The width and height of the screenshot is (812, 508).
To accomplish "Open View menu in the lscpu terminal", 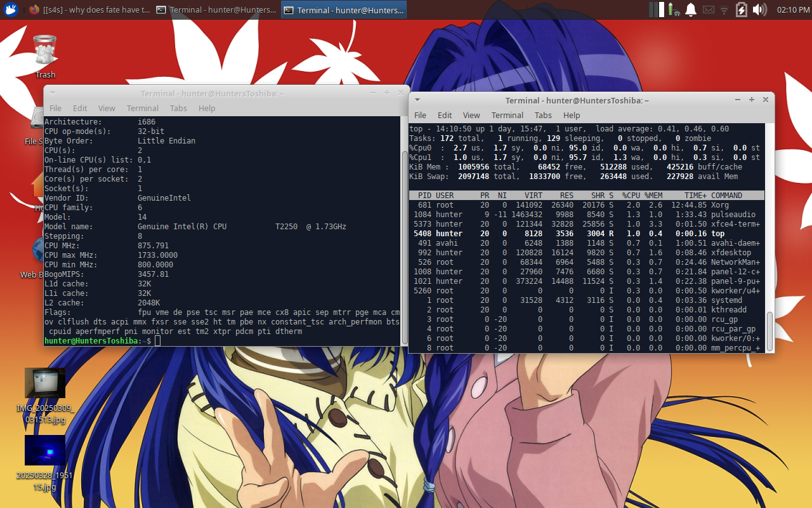I will [x=107, y=108].
